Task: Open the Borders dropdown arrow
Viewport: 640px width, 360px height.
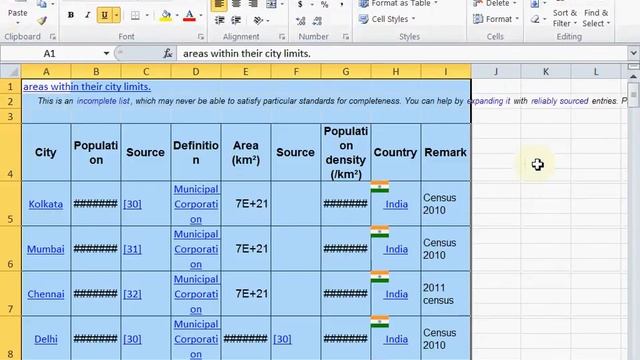Action: [147, 16]
